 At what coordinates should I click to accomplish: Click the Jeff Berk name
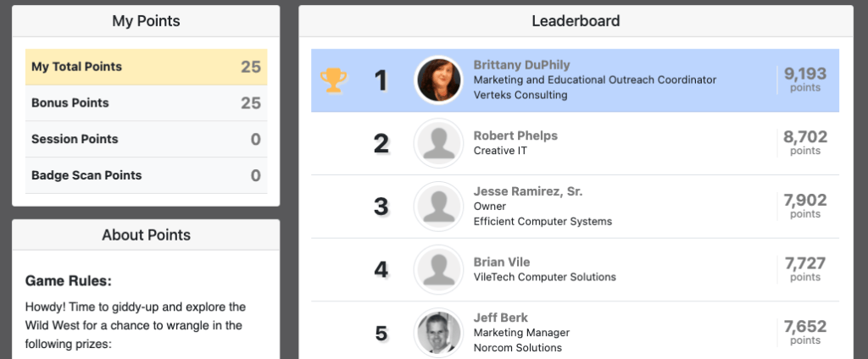(501, 318)
